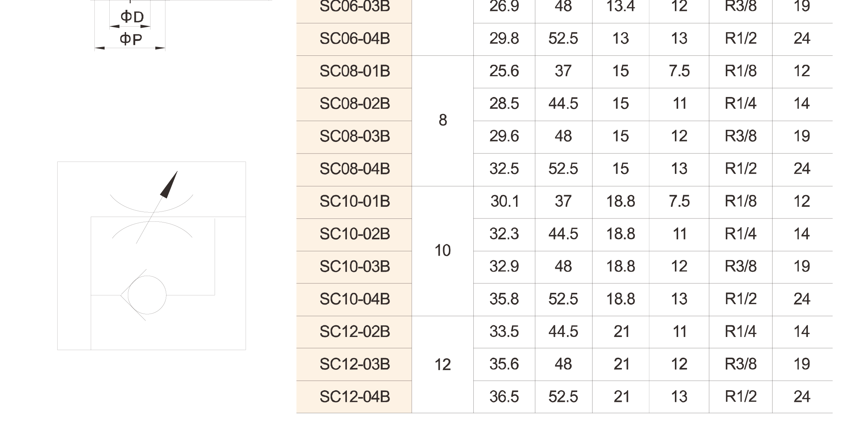
Task: Click the SC08-01B model cell
Action: click(354, 71)
